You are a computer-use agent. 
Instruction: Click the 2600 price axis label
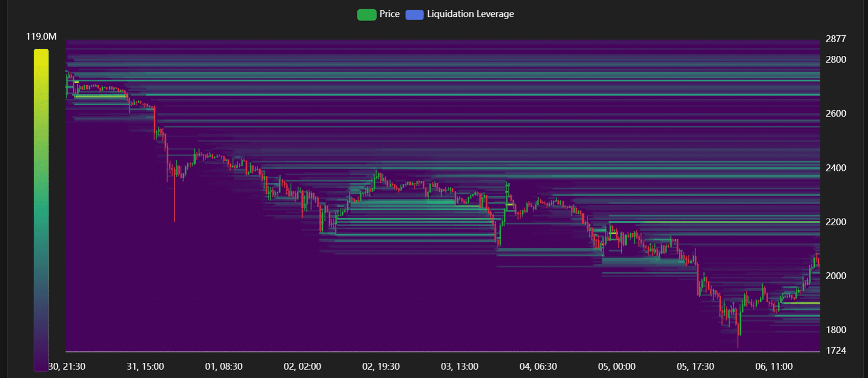point(835,114)
